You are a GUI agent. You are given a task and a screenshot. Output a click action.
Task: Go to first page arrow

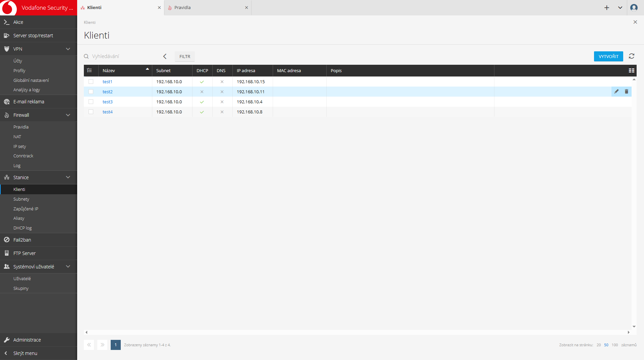pyautogui.click(x=89, y=345)
